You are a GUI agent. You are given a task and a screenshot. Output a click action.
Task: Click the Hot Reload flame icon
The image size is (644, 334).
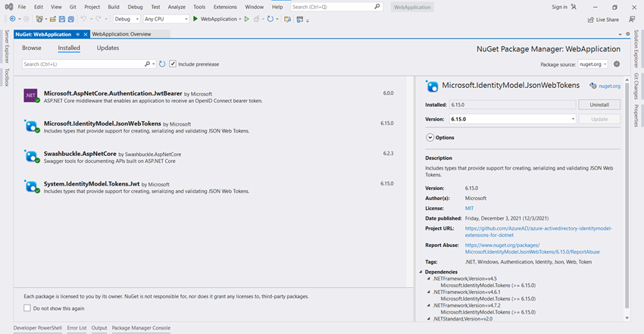click(257, 19)
